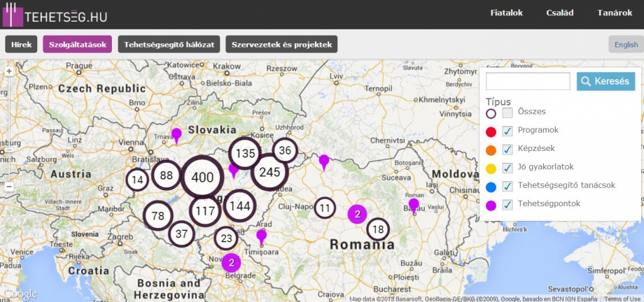
Task: Open the 144 cluster marker
Action: coord(240,206)
